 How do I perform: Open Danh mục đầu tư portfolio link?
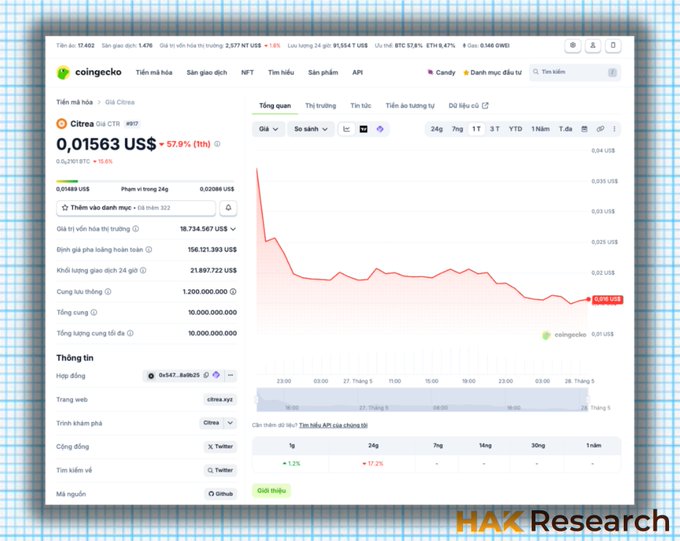tap(492, 72)
